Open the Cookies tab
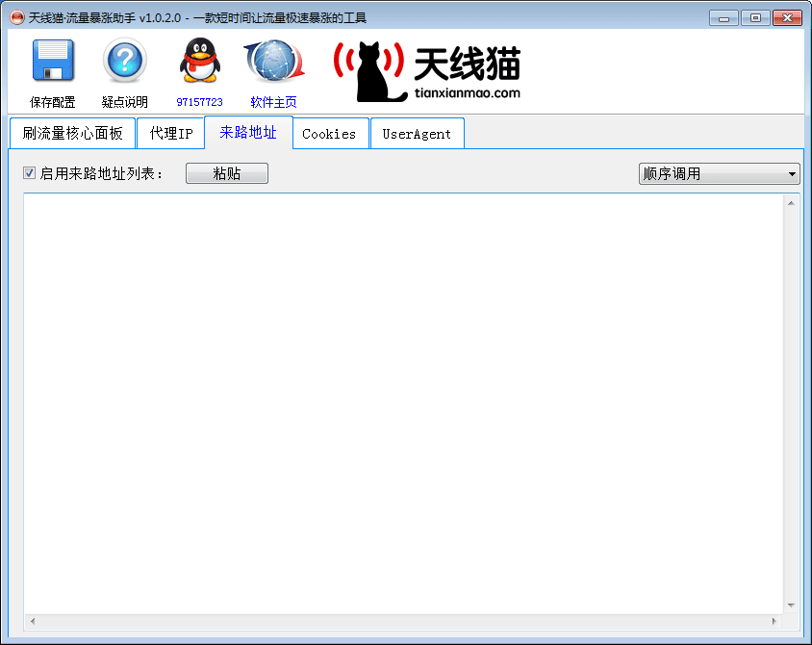The height and width of the screenshot is (645, 812). tap(329, 134)
